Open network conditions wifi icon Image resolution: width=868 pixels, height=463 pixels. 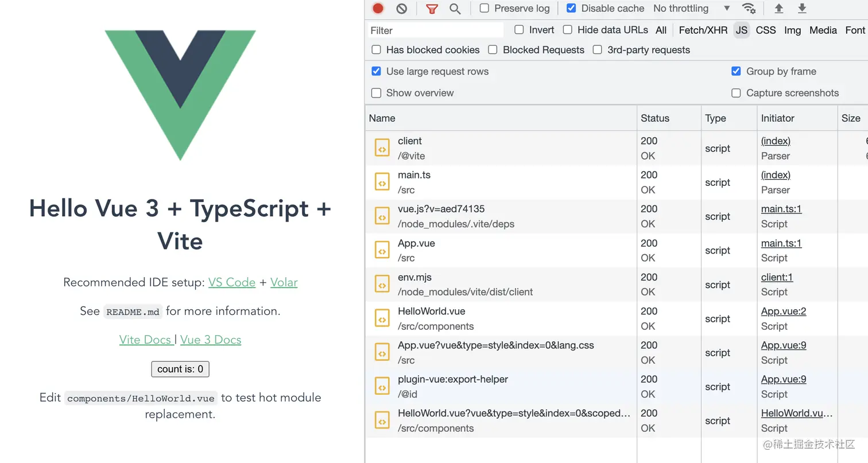pos(749,8)
